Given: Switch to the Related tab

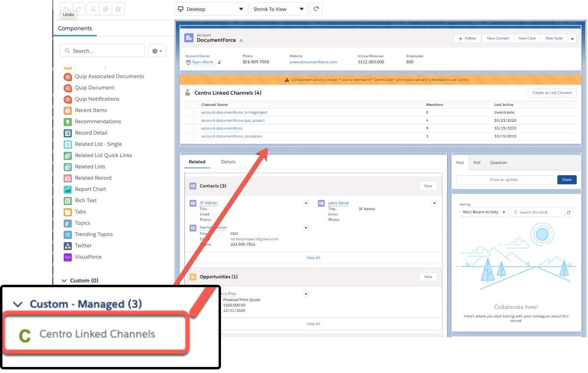Looking at the screenshot, I should [197, 162].
